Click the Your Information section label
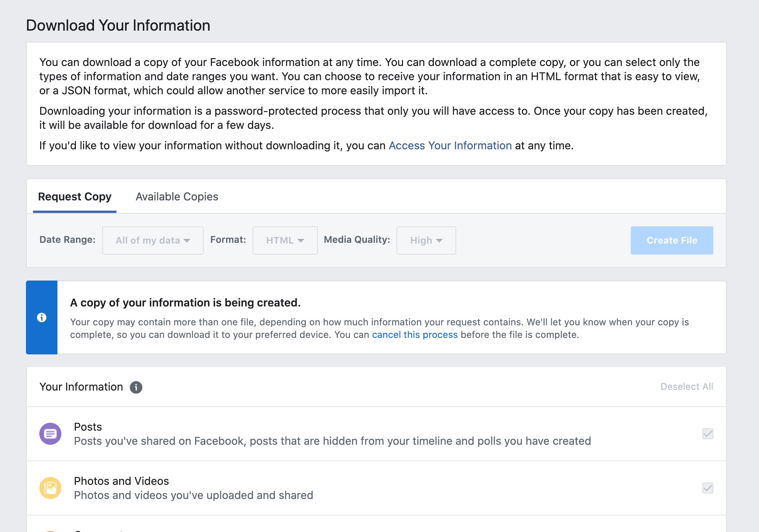This screenshot has width=759, height=532. tap(81, 387)
